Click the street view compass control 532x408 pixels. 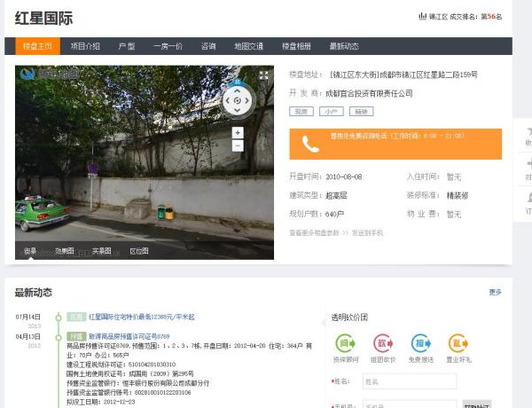tap(237, 100)
